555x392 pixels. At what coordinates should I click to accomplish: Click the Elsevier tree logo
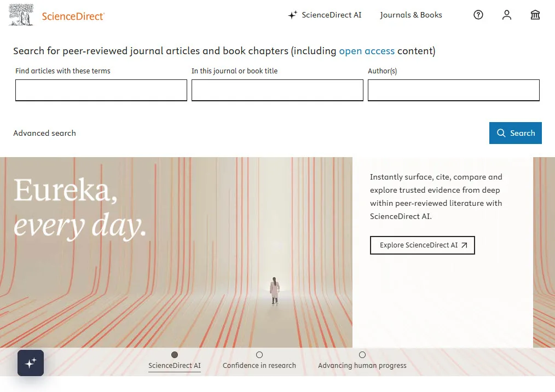(20, 14)
